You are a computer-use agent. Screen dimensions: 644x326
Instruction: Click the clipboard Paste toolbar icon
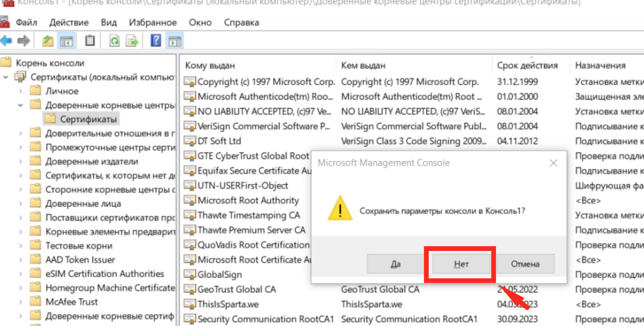pos(90,41)
